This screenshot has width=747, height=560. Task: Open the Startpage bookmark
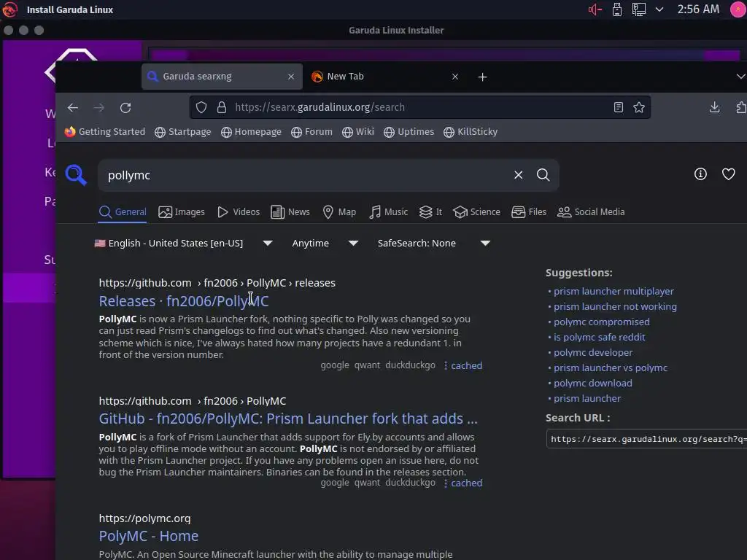(183, 132)
